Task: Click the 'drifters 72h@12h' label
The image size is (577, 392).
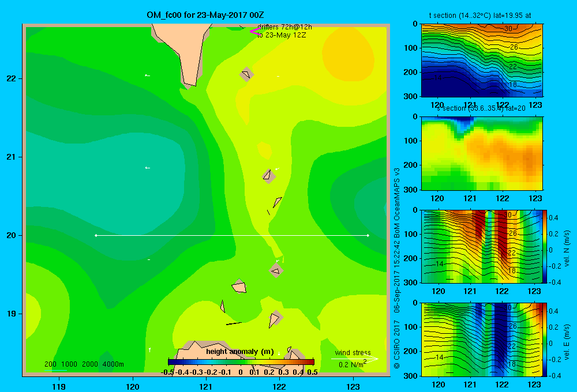Action: [284, 27]
